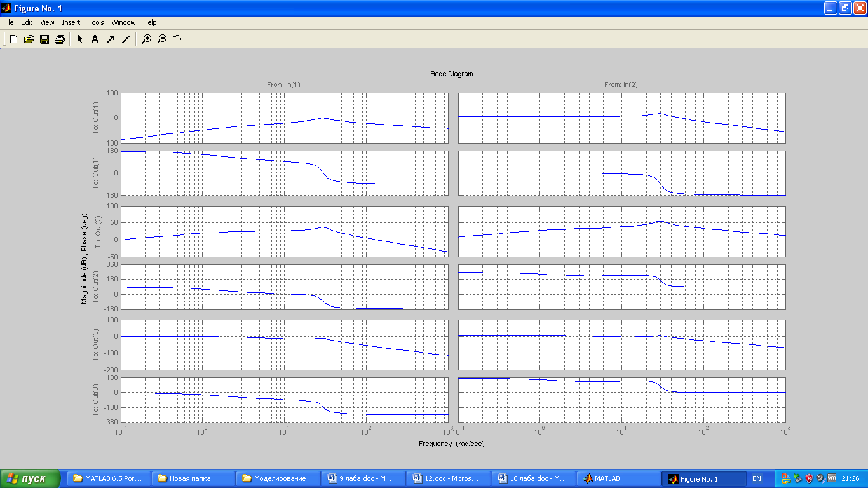Enable the Rotate 3D tool
Viewport: 868px width, 488px height.
coord(177,39)
